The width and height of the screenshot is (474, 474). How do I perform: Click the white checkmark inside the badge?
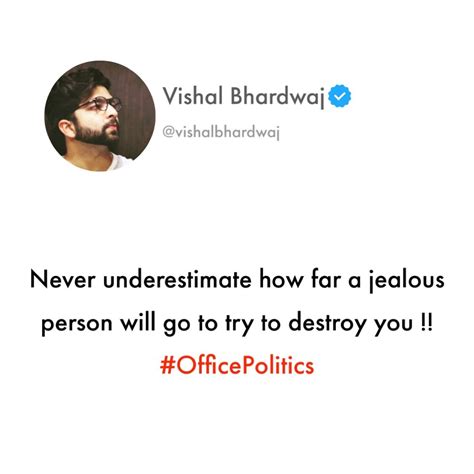point(340,97)
